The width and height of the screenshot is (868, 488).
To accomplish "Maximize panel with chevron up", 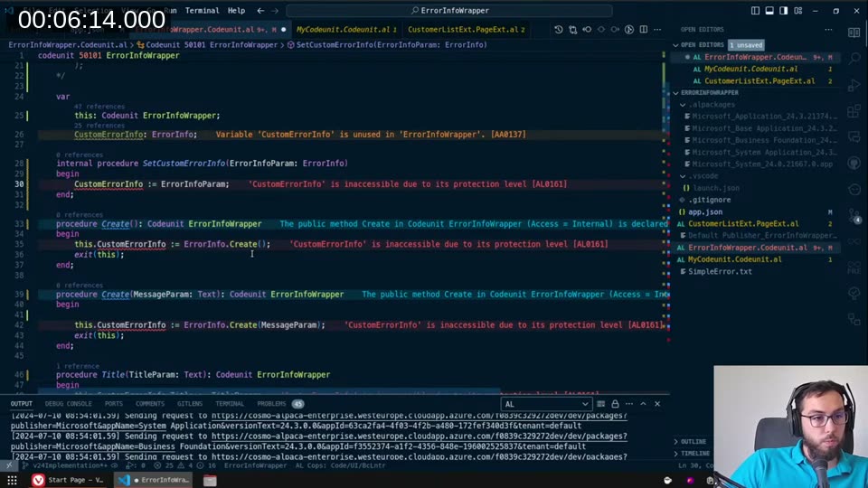I will [x=643, y=404].
